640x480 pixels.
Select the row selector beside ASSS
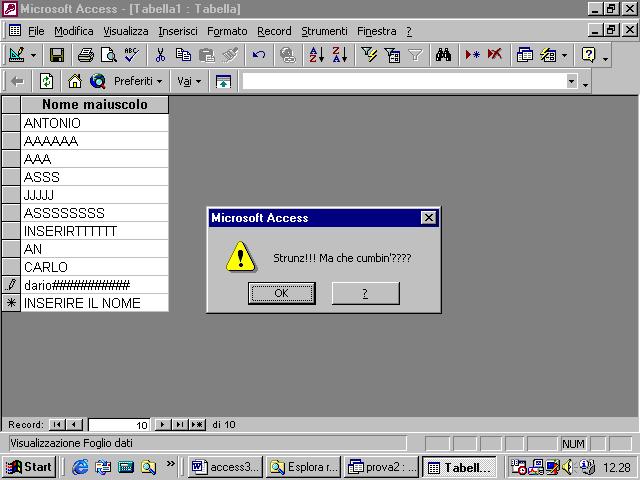[x=11, y=177]
